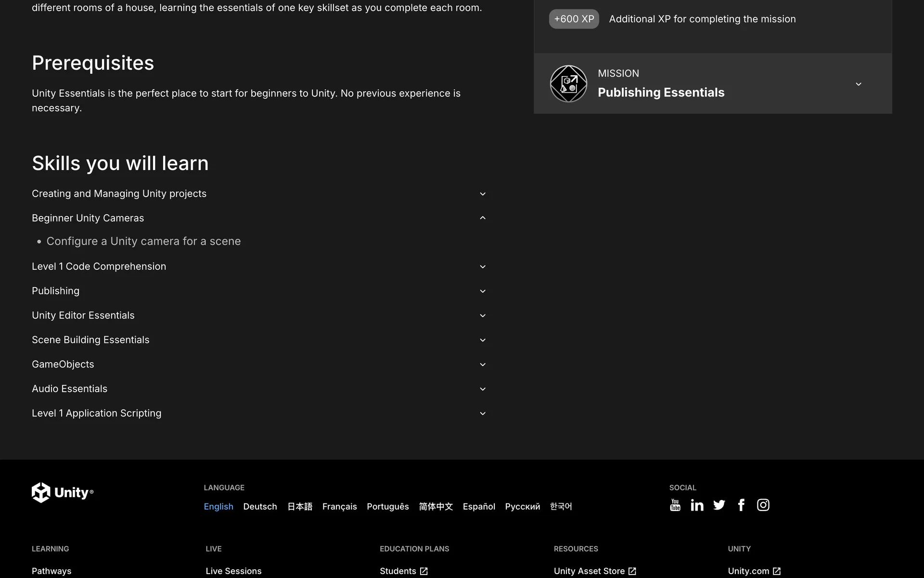The image size is (924, 578).
Task: Open Unity's YouTube social icon
Action: [x=675, y=505]
